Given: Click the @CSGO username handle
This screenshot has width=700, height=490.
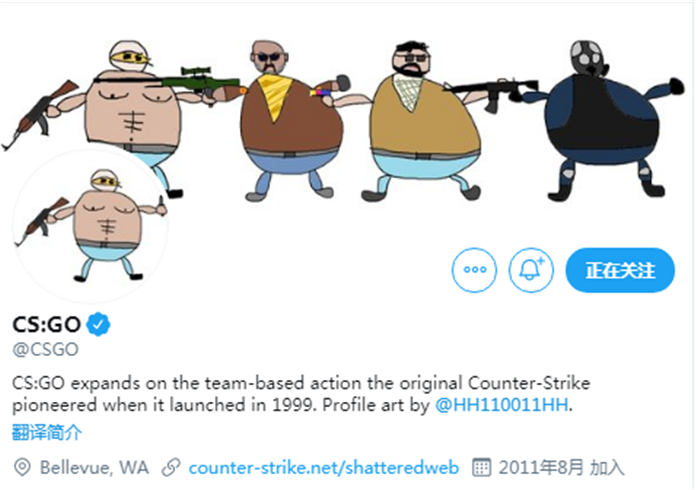Looking at the screenshot, I should point(46,349).
